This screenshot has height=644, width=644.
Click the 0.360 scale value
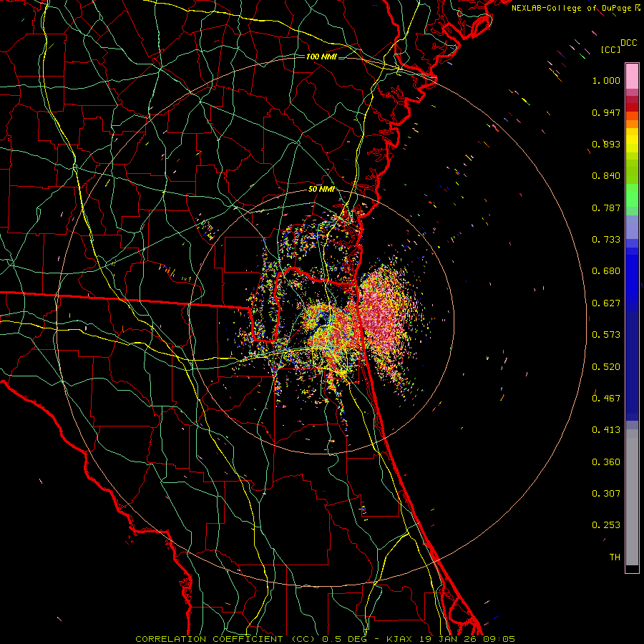(606, 462)
